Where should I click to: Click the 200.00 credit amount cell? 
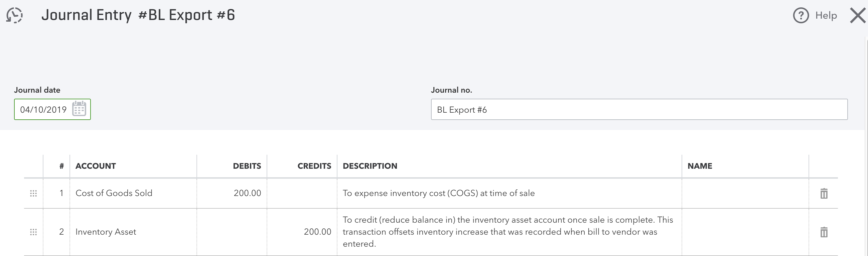(x=302, y=232)
